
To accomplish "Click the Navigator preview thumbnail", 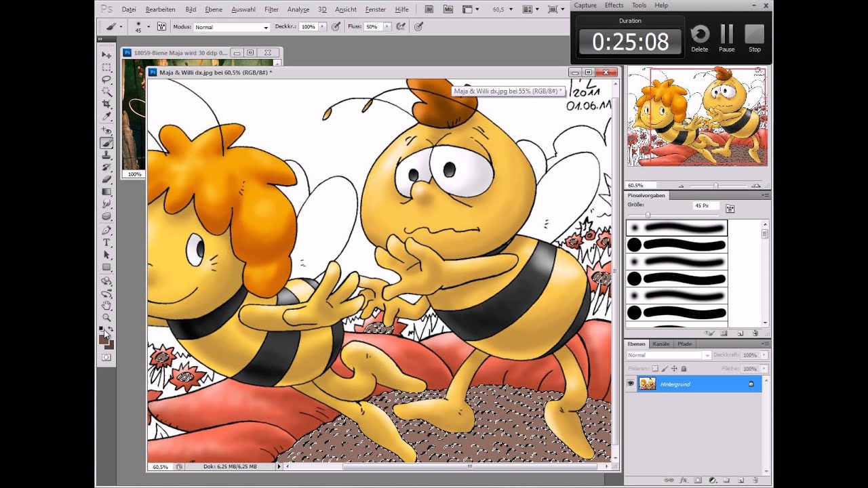I will tap(697, 117).
